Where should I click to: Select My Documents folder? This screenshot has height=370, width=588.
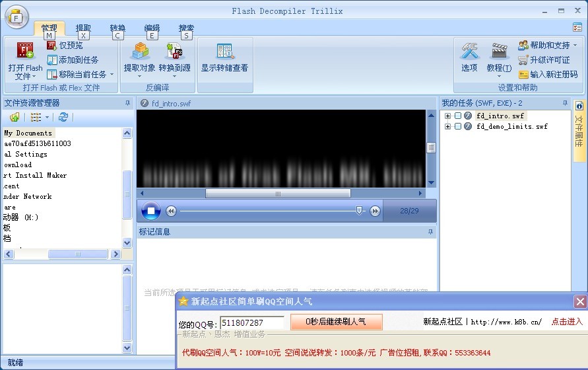coord(28,133)
